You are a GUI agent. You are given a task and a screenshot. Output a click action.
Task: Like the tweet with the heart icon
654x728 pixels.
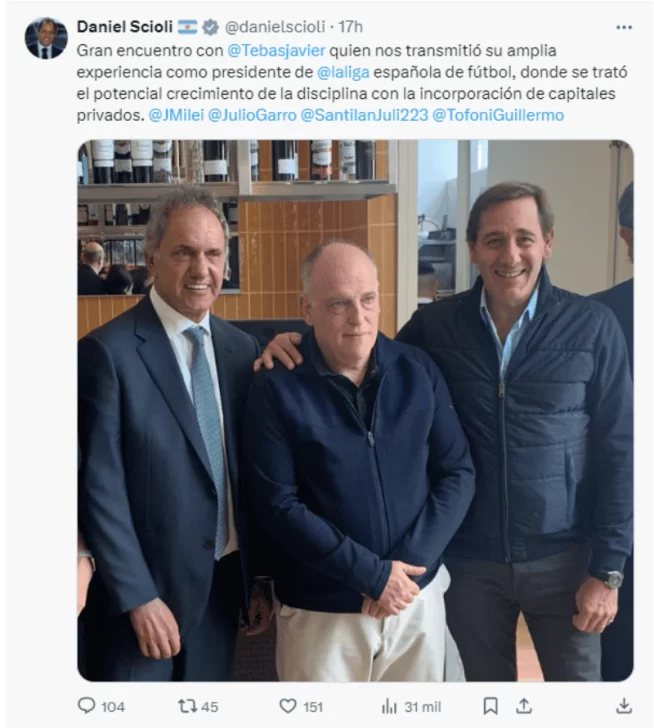click(288, 706)
